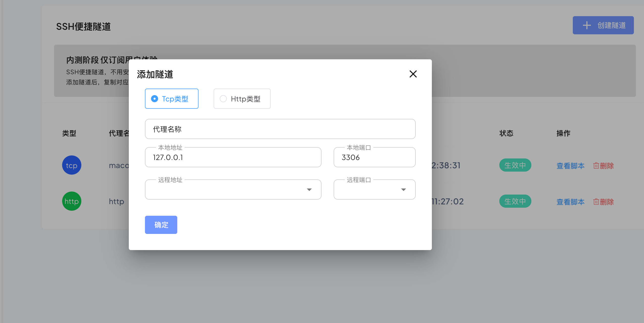Click the blue tcp type badge
644x323 pixels.
[71, 165]
